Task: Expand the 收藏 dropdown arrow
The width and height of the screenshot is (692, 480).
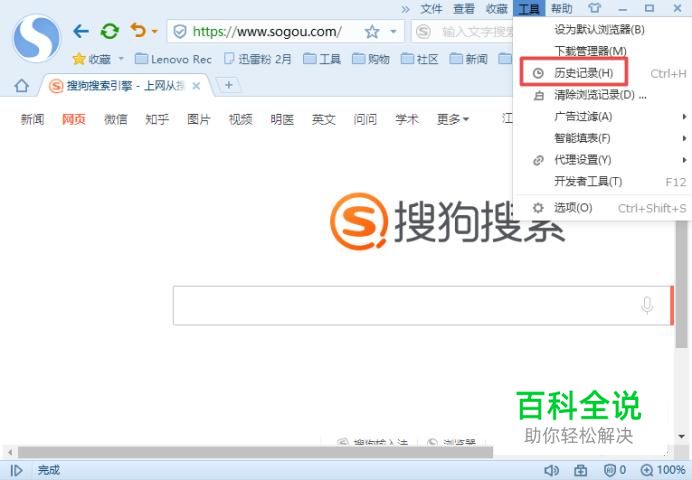Action: pyautogui.click(x=121, y=59)
